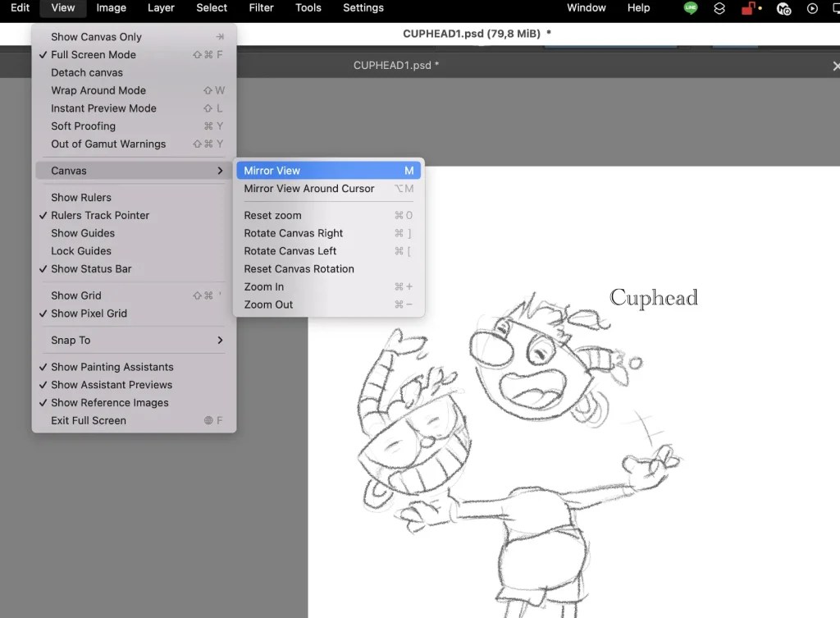Click the circled play icon in the menu bar
The image size is (840, 618).
click(812, 8)
